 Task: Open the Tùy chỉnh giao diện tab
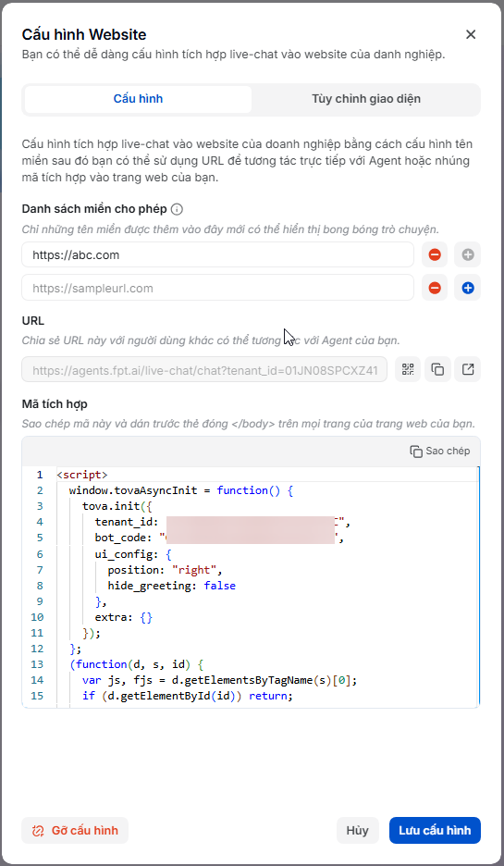pyautogui.click(x=366, y=99)
